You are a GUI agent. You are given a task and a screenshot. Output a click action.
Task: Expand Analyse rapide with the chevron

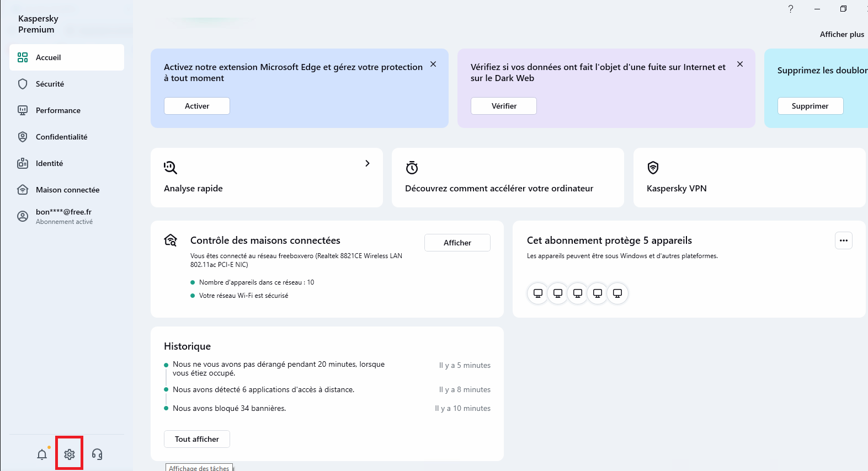pos(368,163)
